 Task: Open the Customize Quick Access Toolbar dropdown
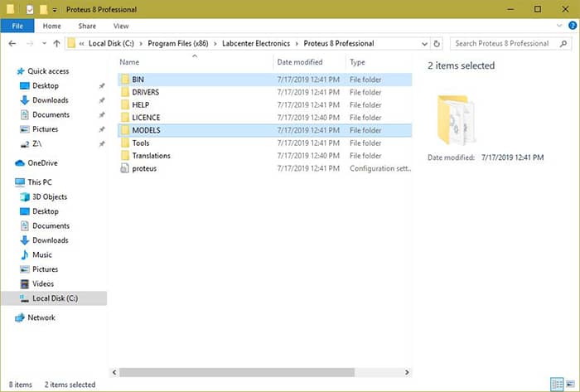point(55,10)
